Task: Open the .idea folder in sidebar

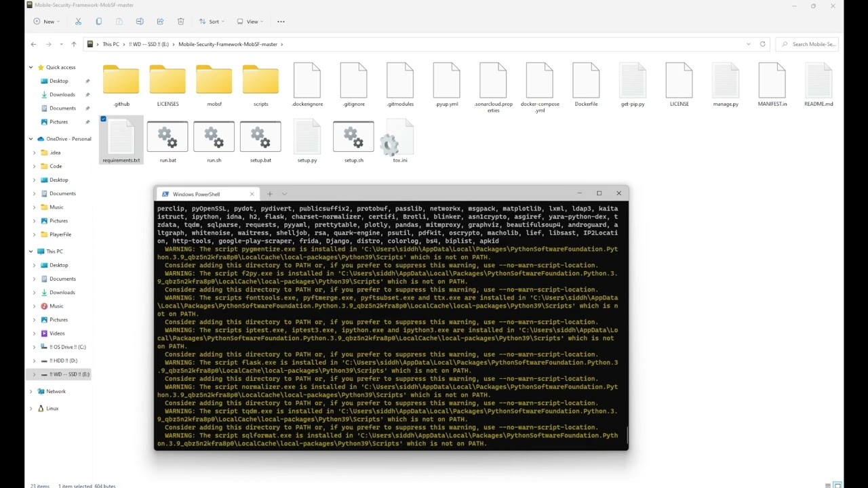Action: [x=55, y=152]
